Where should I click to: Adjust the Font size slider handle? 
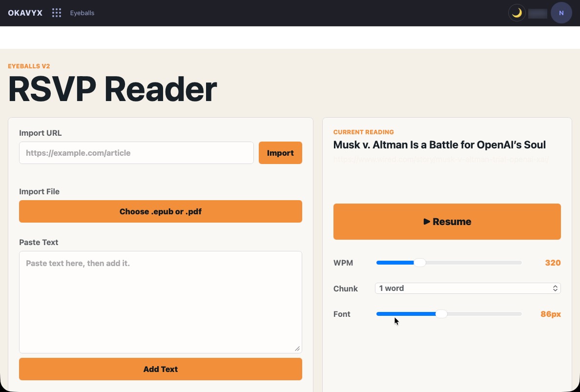(441, 314)
